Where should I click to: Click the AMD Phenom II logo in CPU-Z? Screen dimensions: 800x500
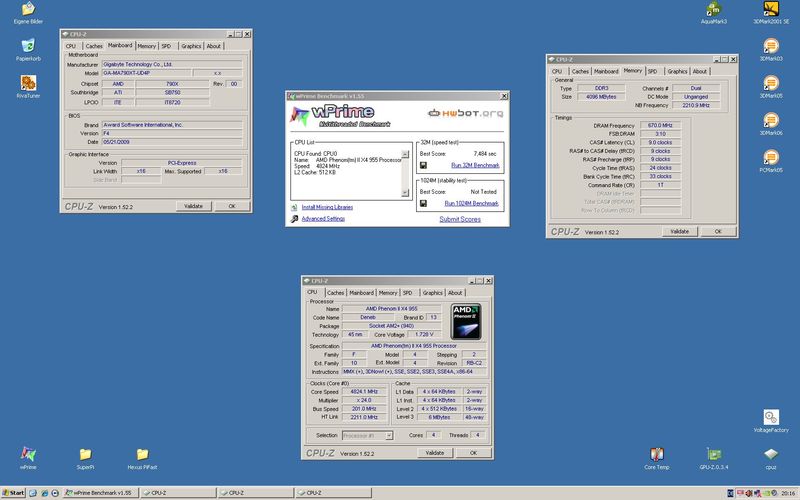(466, 322)
